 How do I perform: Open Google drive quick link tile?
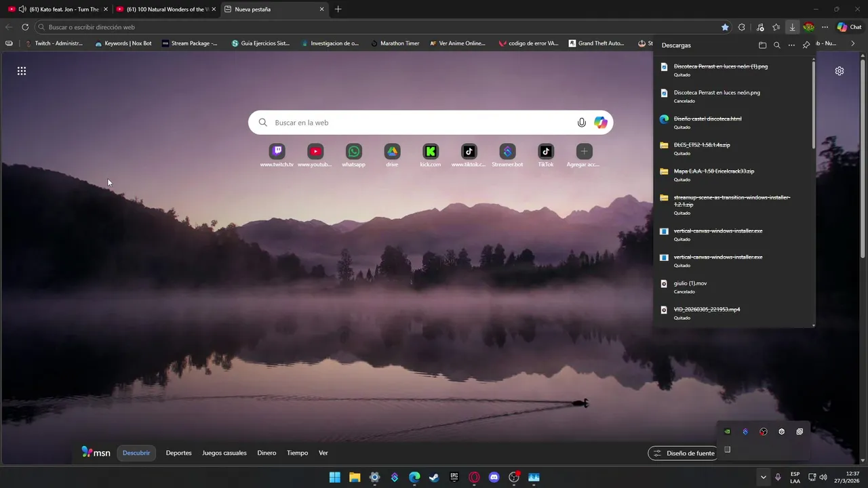tap(392, 155)
